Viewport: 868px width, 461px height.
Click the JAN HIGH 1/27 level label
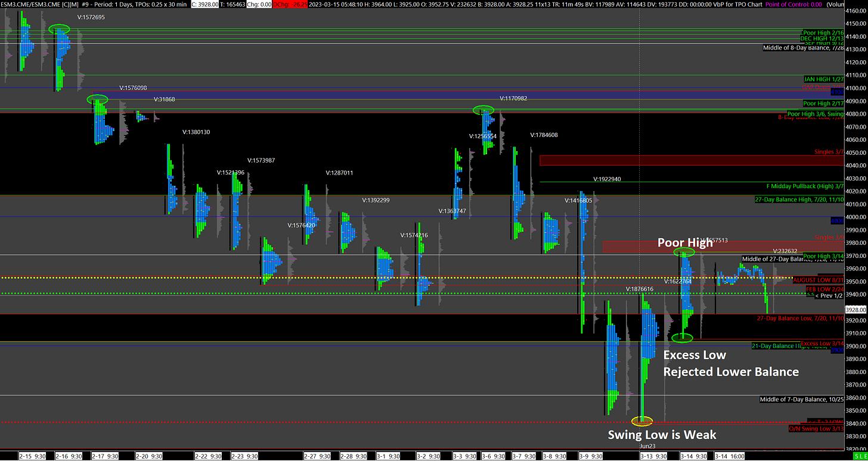coord(824,79)
